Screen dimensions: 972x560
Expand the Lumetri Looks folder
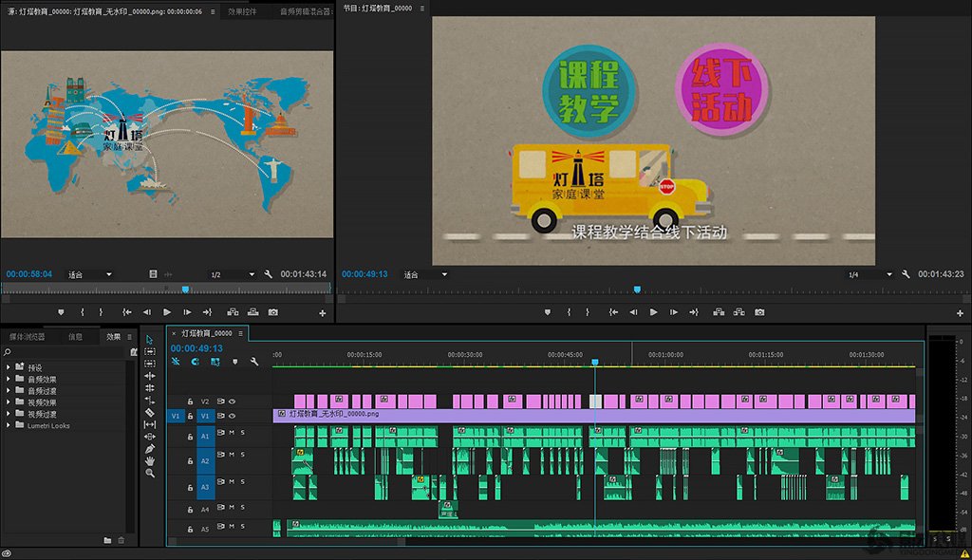coord(9,425)
